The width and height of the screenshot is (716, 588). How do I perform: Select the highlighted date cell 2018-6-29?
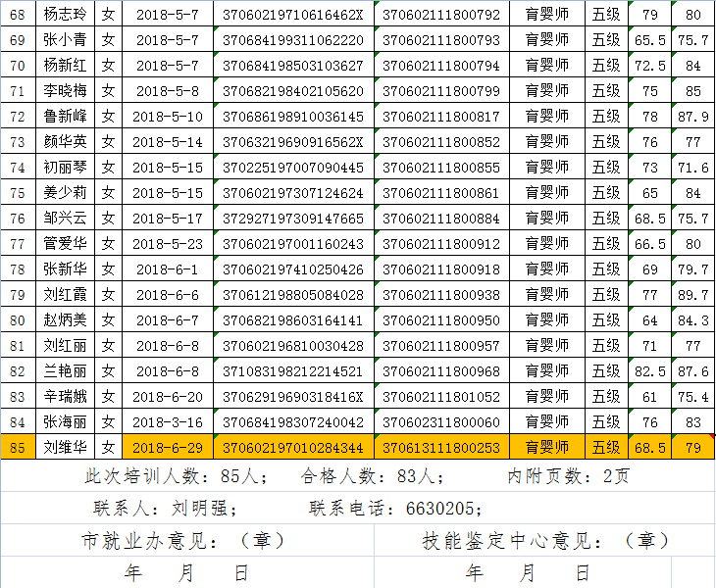pos(167,447)
